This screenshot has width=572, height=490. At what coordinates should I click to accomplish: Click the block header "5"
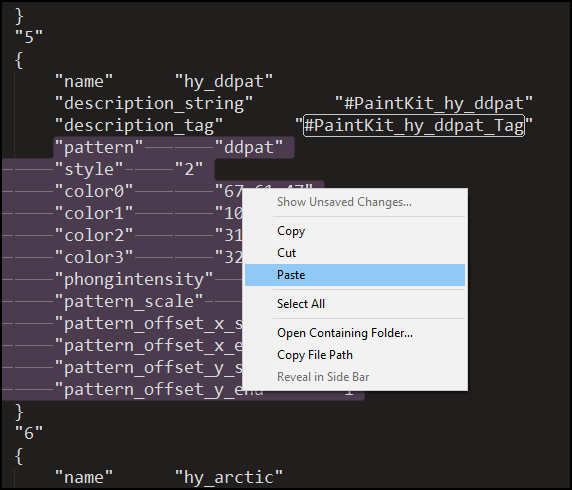(29, 37)
